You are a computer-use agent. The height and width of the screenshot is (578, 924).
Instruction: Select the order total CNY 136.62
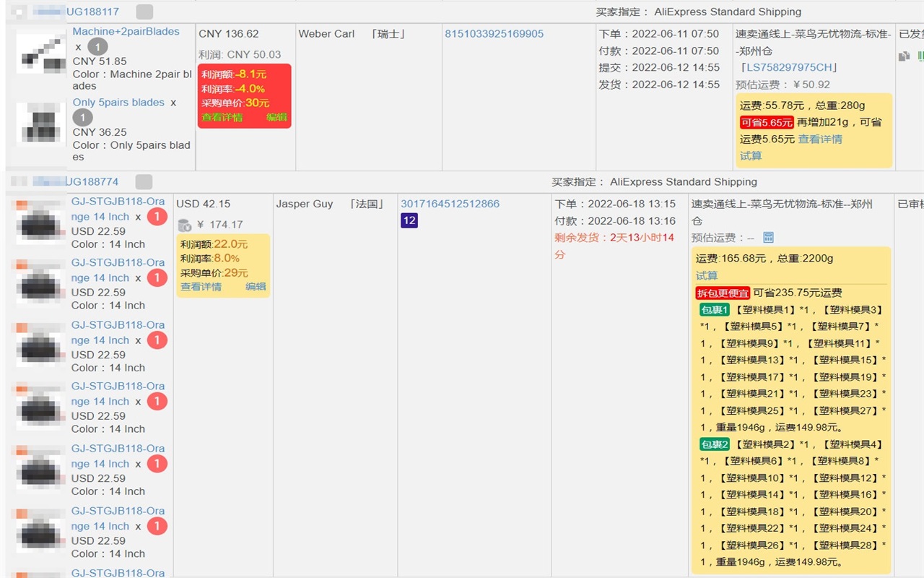[x=229, y=34]
